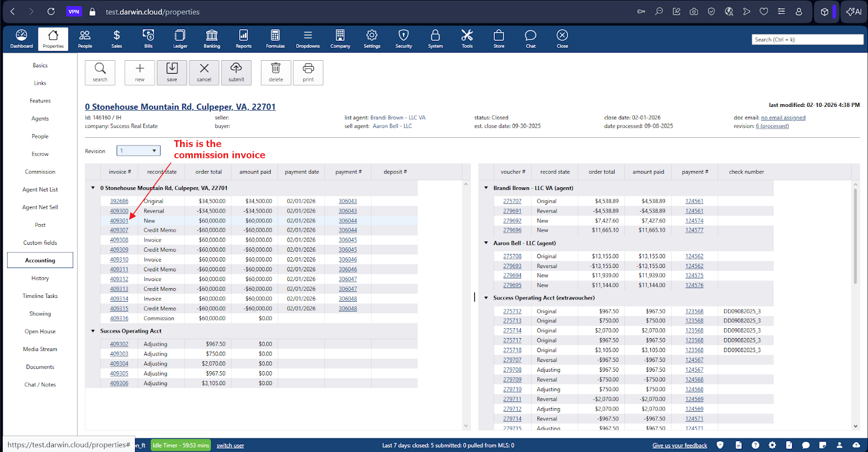Screen dimensions: 868x452
Task: Collapse the Aaron Bell voucher group
Action: 486,243
